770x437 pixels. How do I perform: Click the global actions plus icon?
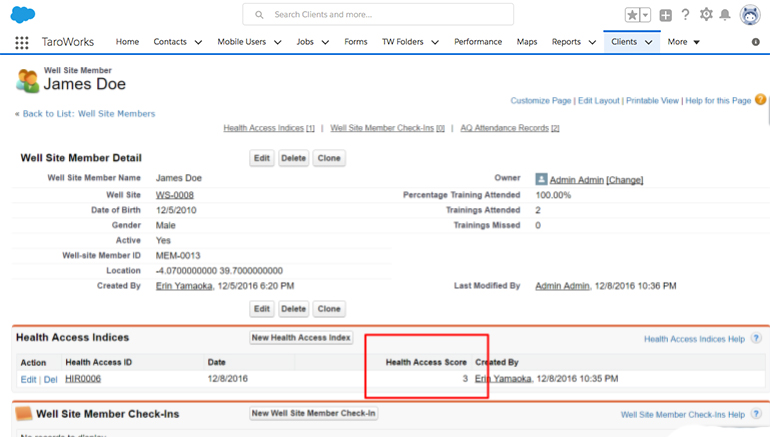click(x=665, y=15)
